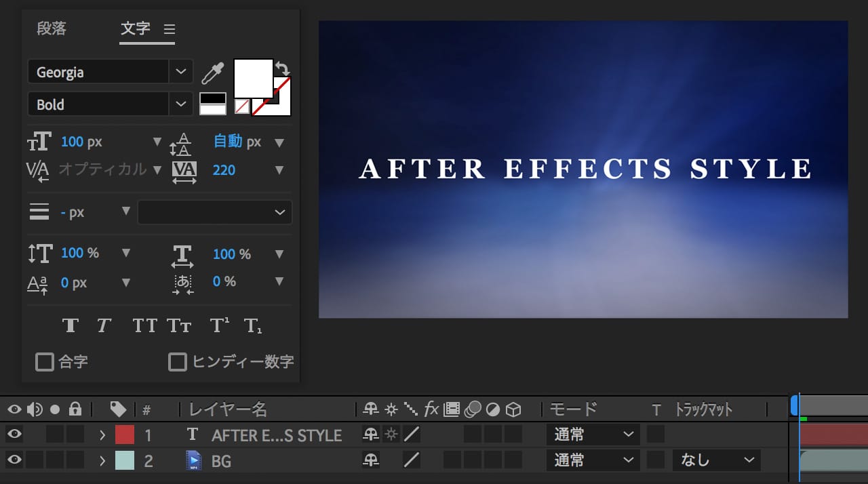868x484 pixels.
Task: Open the BG layer track matte dropdown
Action: [716, 460]
